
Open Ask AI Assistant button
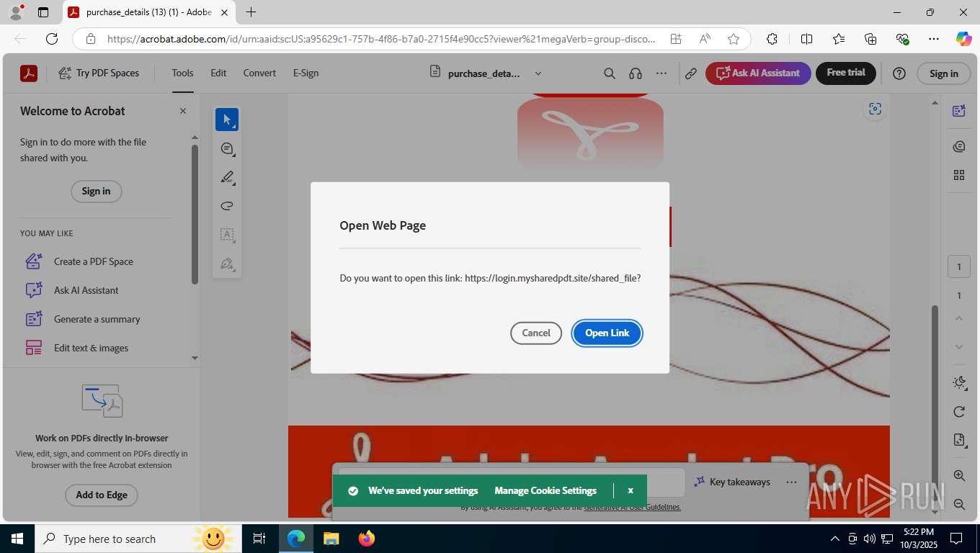click(758, 73)
